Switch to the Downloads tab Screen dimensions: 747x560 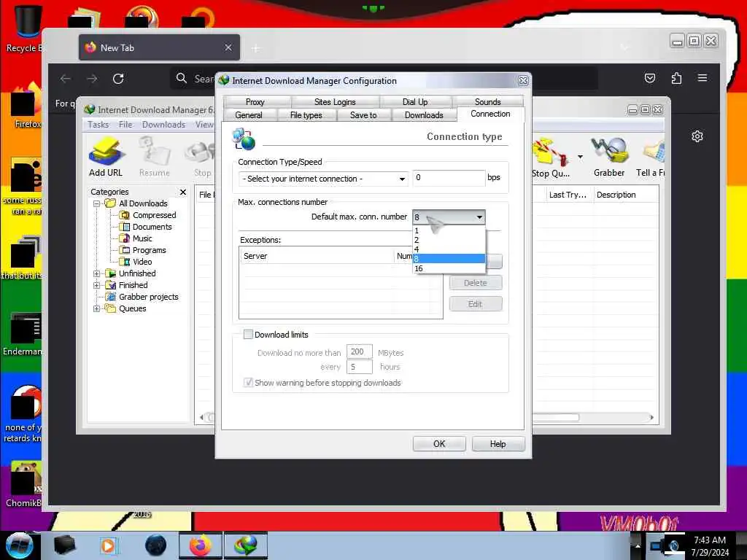[424, 115]
